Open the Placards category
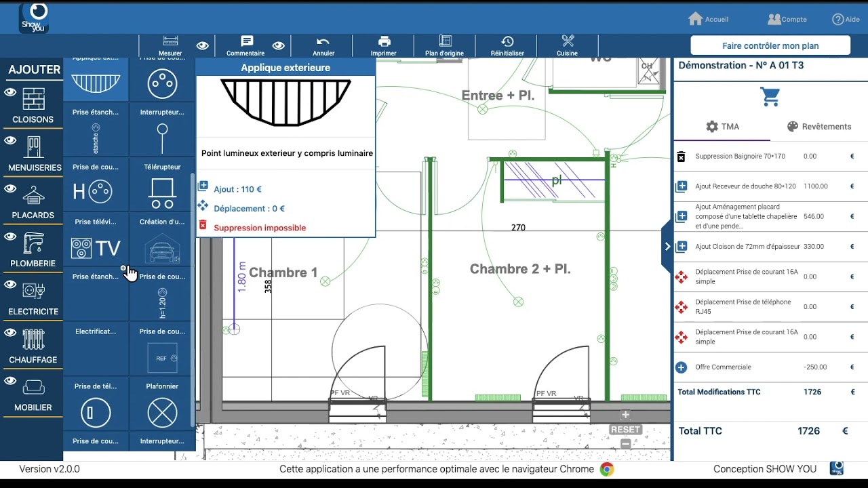 coord(33,202)
